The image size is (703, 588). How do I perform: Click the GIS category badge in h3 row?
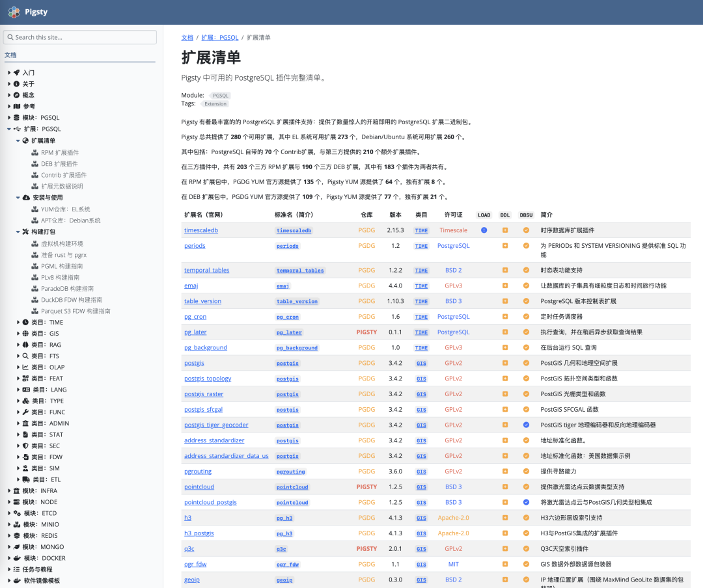[x=421, y=518]
